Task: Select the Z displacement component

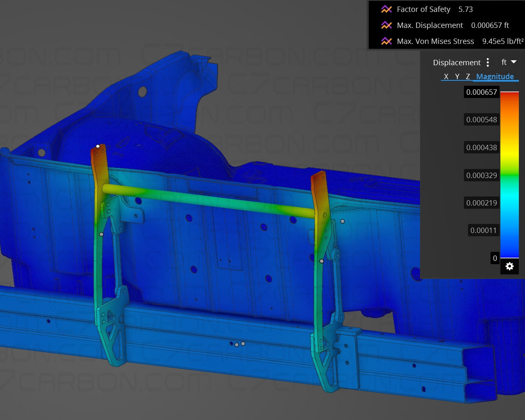Action: coord(468,76)
